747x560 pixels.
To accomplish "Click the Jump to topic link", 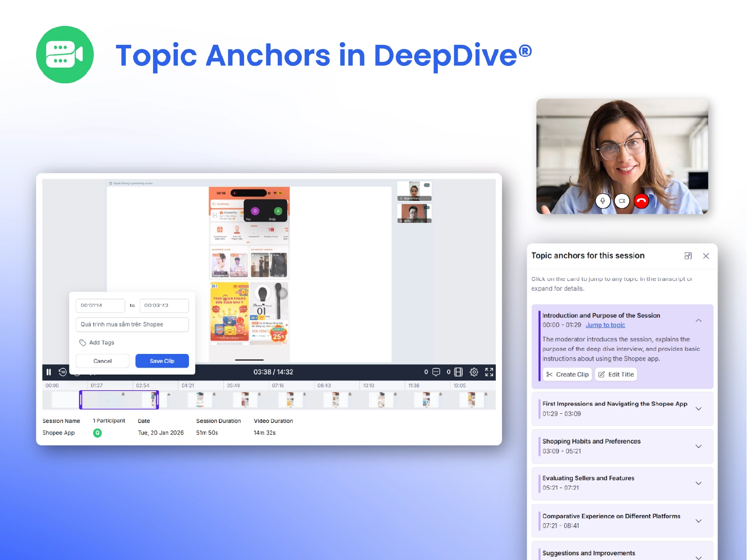I will click(605, 325).
